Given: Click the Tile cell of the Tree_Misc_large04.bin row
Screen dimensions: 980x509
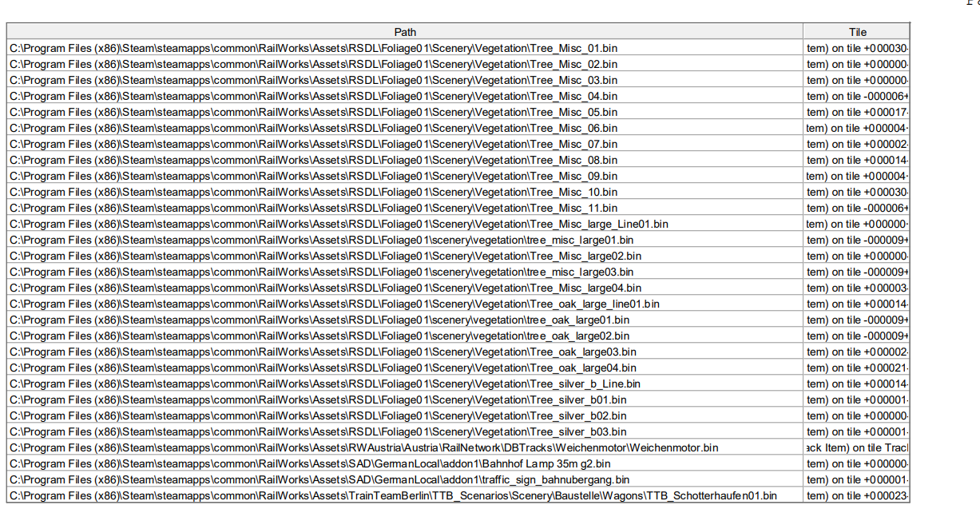Looking at the screenshot, I should point(857,288).
